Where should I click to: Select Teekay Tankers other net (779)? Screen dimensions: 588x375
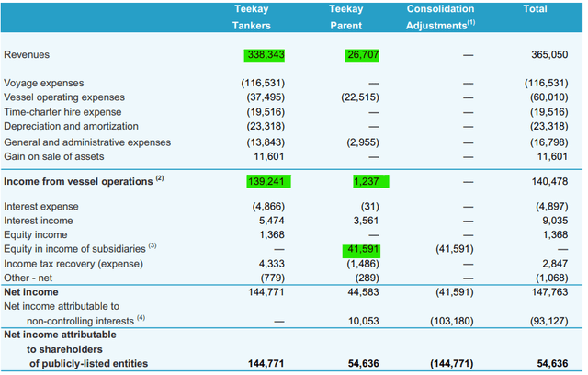(x=273, y=278)
